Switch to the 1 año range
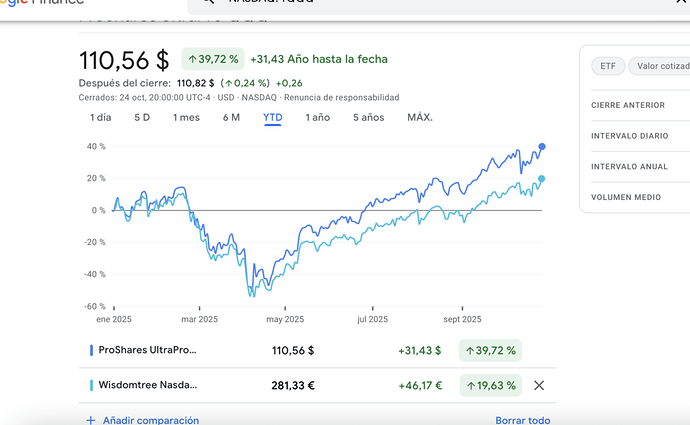This screenshot has height=425, width=690. tap(317, 118)
